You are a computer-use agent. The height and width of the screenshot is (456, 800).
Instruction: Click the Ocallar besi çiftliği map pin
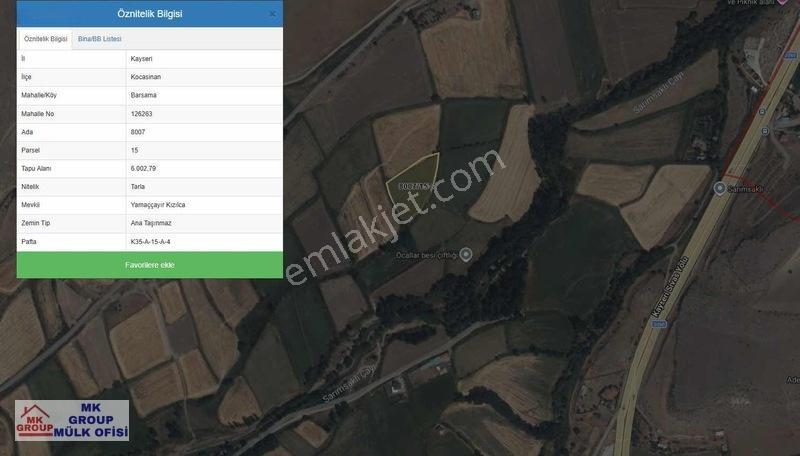(465, 254)
